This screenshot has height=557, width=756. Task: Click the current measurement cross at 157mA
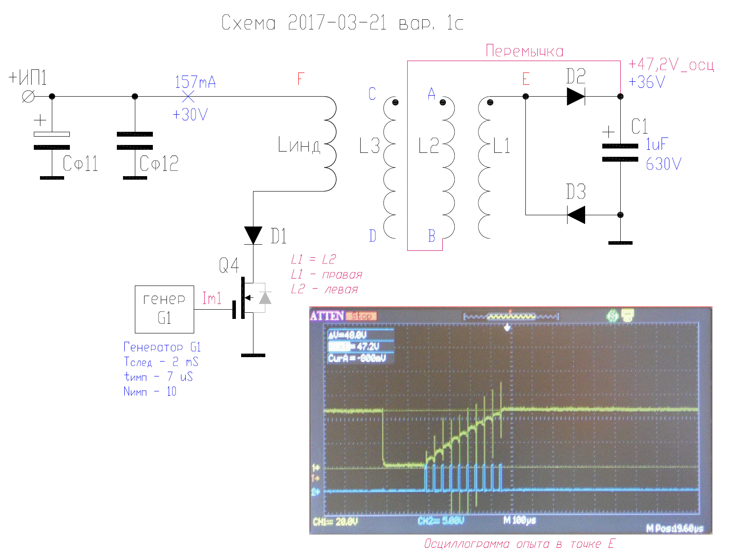click(188, 96)
